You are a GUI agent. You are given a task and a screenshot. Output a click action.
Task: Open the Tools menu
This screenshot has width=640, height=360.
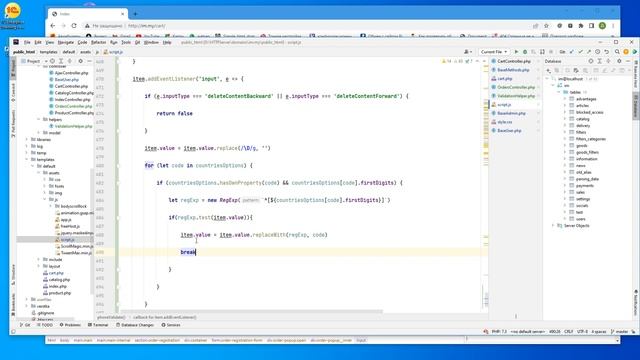[126, 42]
